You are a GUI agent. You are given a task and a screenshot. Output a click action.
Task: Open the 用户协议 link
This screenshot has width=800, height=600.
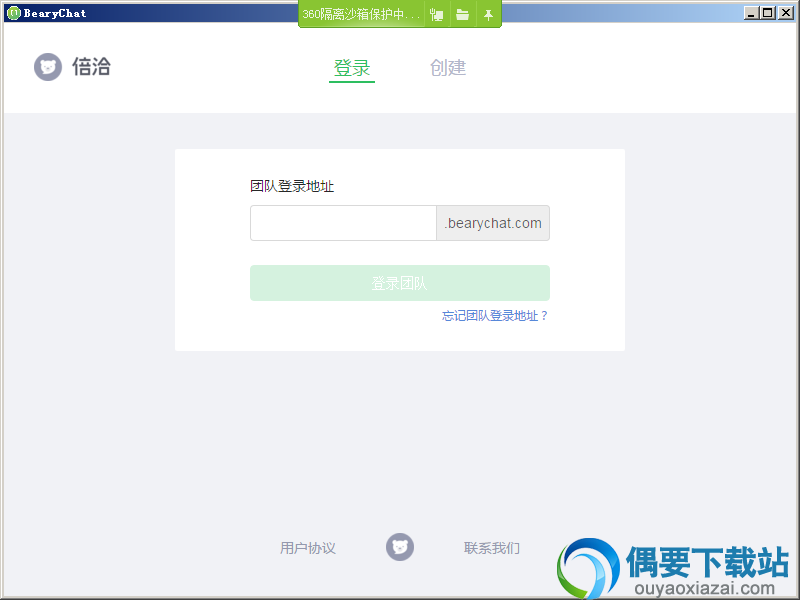[308, 548]
